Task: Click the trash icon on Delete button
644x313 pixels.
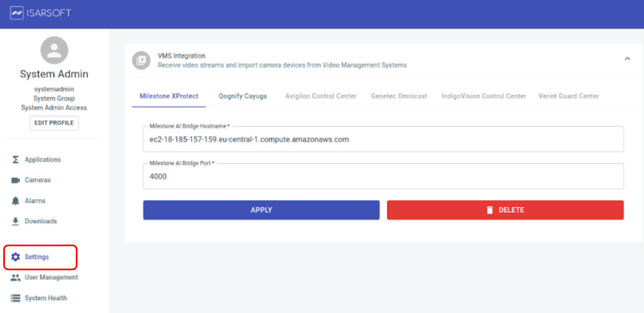Action: coord(489,210)
